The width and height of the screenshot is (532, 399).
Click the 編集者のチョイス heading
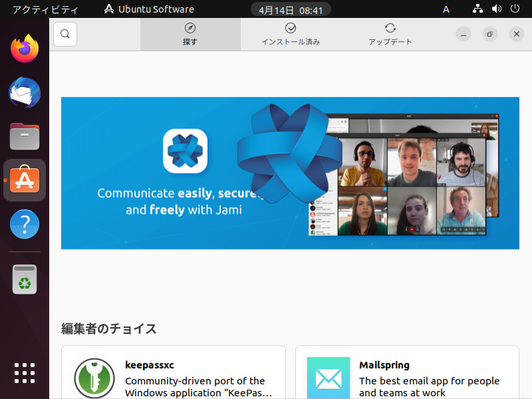(x=108, y=329)
